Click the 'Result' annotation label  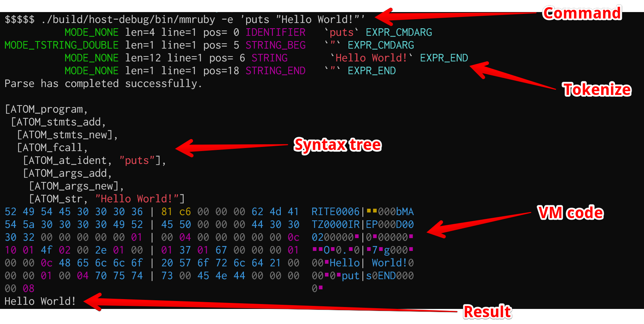487,312
